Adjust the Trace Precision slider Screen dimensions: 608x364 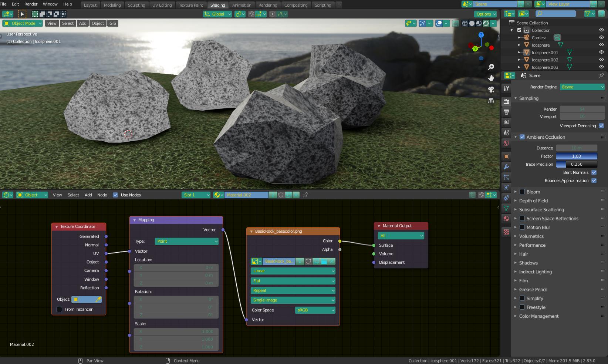(x=577, y=164)
